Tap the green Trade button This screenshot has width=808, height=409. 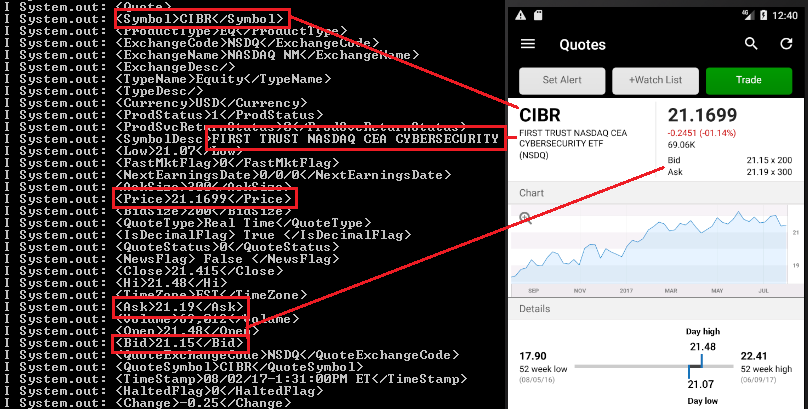[x=748, y=80]
